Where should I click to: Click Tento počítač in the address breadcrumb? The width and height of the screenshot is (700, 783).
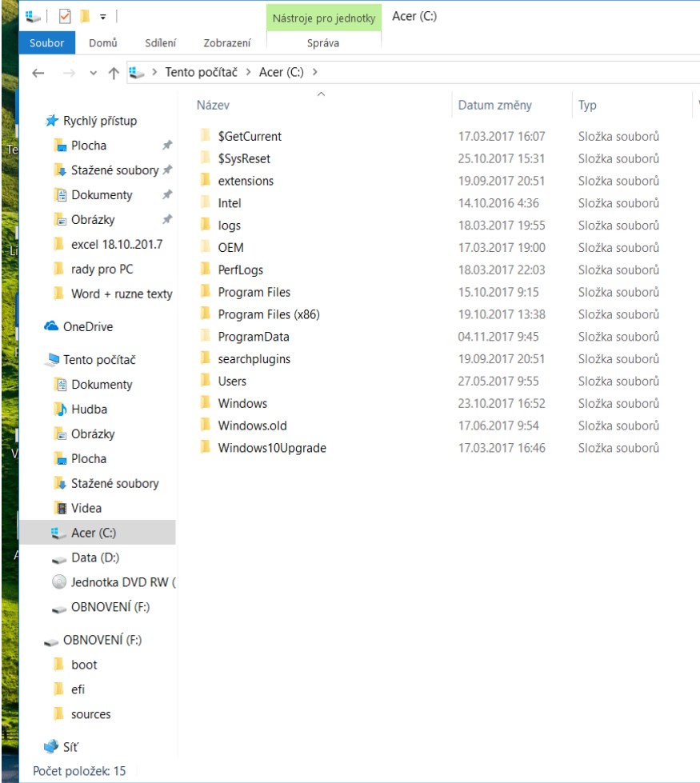point(202,73)
